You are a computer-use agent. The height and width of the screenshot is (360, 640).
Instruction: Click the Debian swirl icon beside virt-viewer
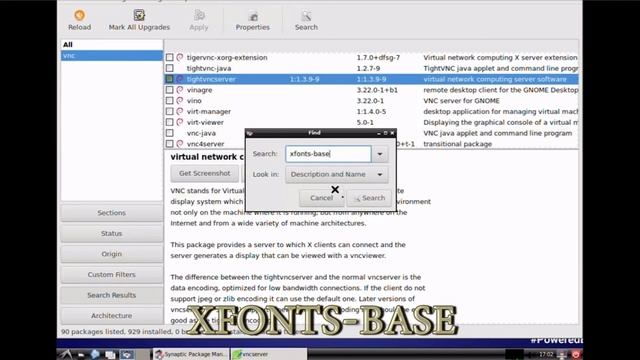180,122
